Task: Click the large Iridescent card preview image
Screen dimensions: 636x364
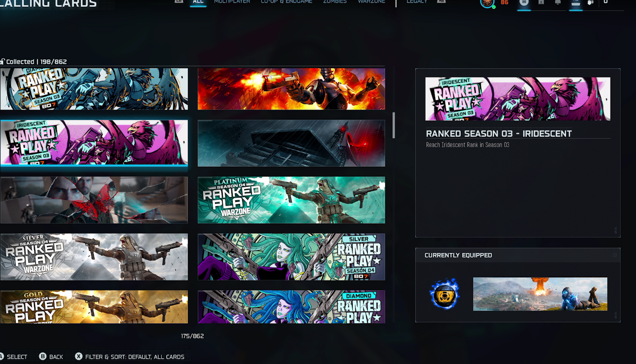Action: pyautogui.click(x=518, y=99)
